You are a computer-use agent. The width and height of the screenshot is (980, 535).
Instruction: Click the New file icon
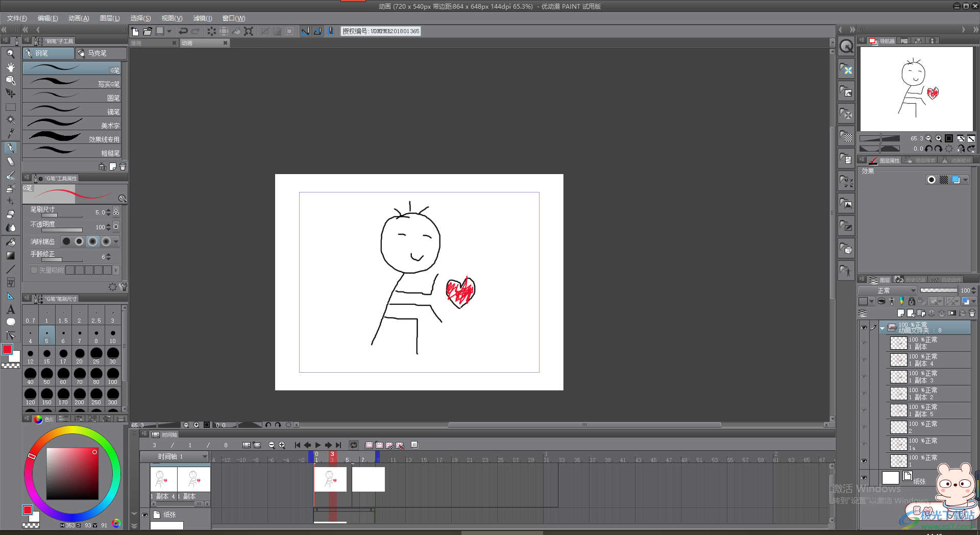click(x=135, y=32)
